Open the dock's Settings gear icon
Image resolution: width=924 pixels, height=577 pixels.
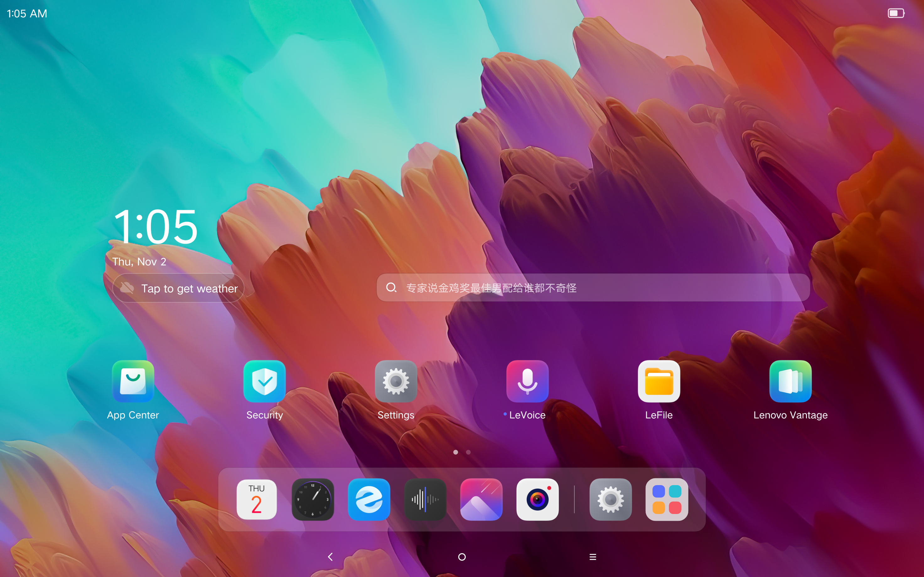[x=610, y=499]
